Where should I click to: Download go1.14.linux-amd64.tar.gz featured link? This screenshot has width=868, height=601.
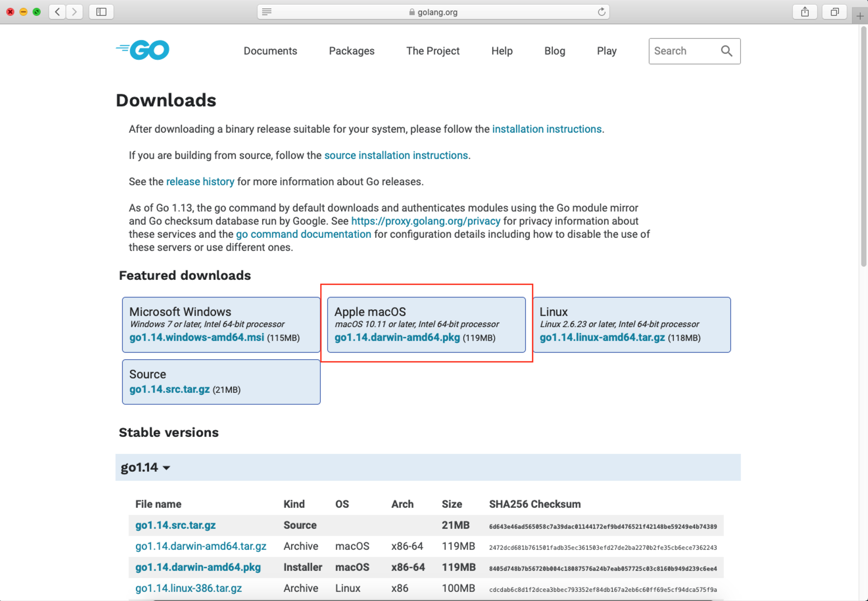pos(602,337)
